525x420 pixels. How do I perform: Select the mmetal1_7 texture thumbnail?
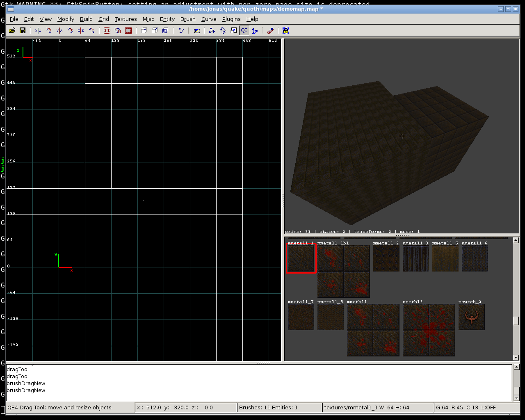coord(301,317)
